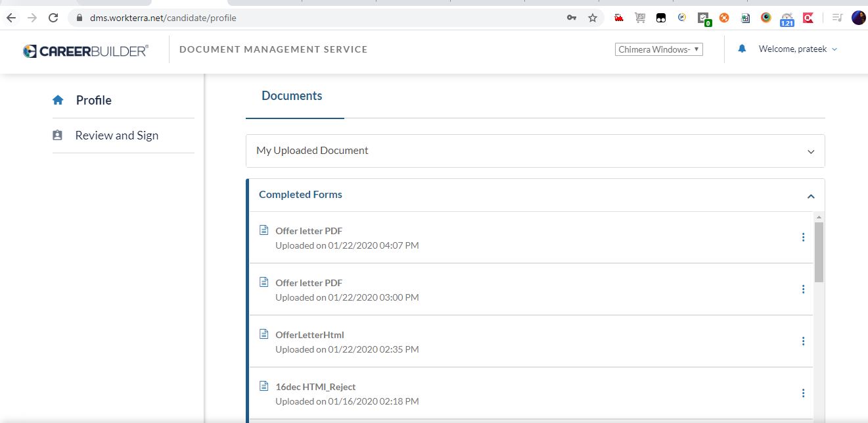Open three-dot menu for OfferLetterHtml
The width and height of the screenshot is (868, 423).
[x=803, y=341]
